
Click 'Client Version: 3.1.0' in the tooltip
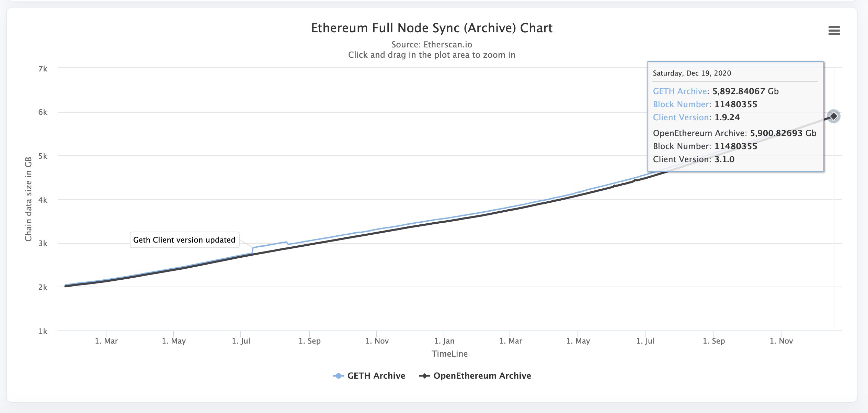pyautogui.click(x=694, y=159)
